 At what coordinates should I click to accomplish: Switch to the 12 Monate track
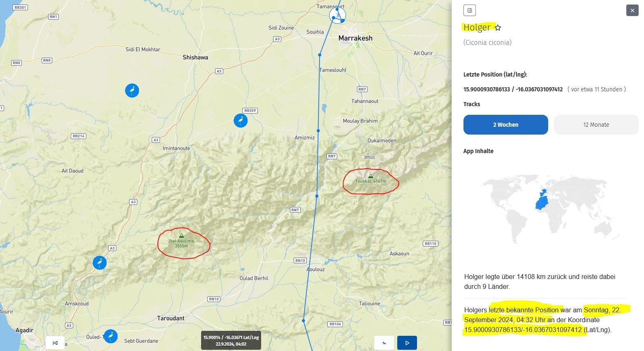(596, 125)
